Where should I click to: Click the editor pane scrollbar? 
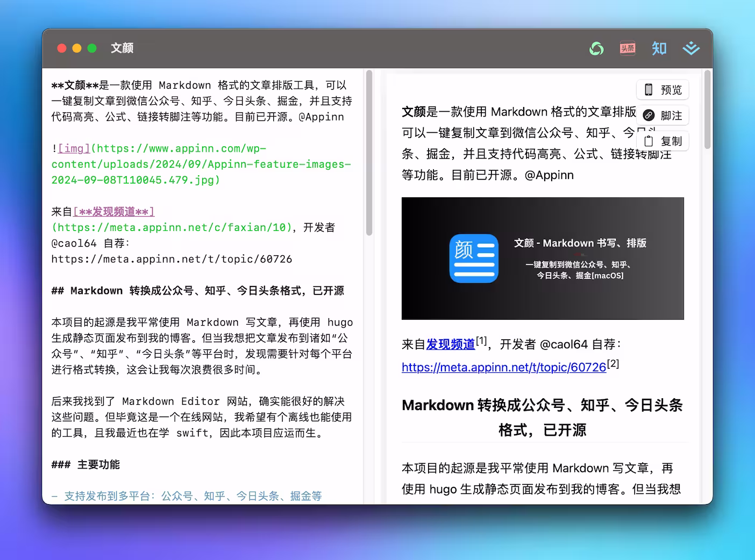[x=369, y=153]
